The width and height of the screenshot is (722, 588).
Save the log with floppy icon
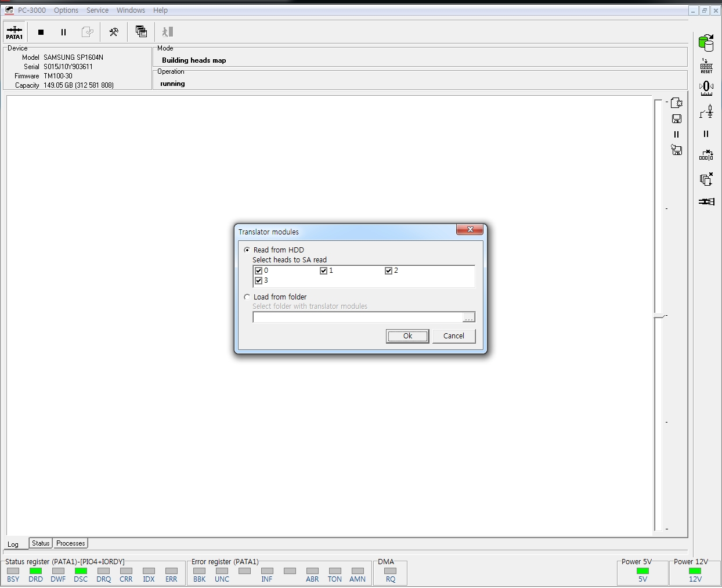[676, 118]
